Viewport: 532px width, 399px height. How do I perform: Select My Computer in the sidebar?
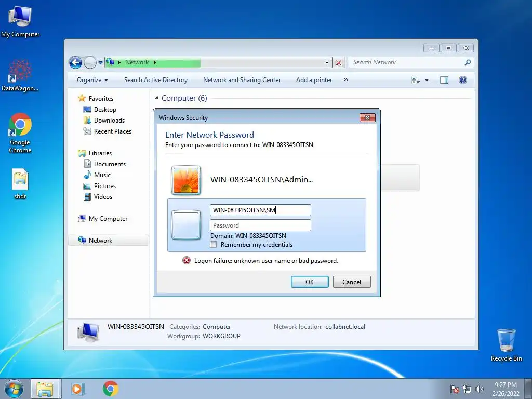tap(108, 219)
